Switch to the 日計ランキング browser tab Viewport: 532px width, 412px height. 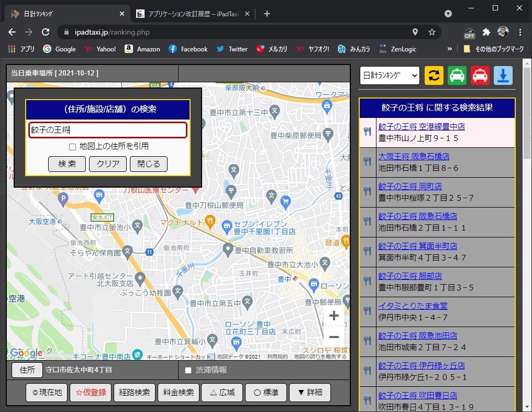pyautogui.click(x=68, y=14)
